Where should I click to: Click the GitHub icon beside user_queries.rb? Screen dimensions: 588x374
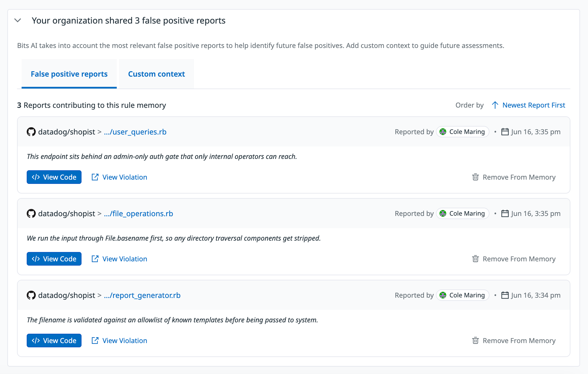click(31, 132)
